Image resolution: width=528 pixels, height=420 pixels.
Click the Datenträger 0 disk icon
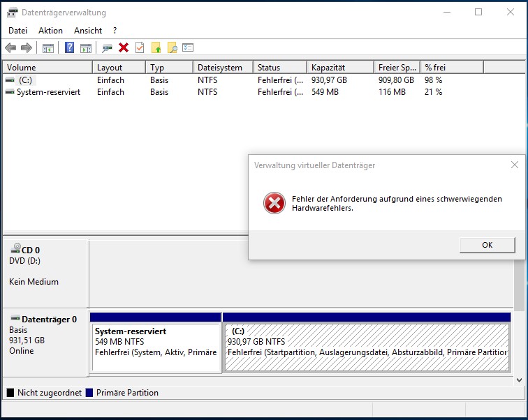point(15,317)
